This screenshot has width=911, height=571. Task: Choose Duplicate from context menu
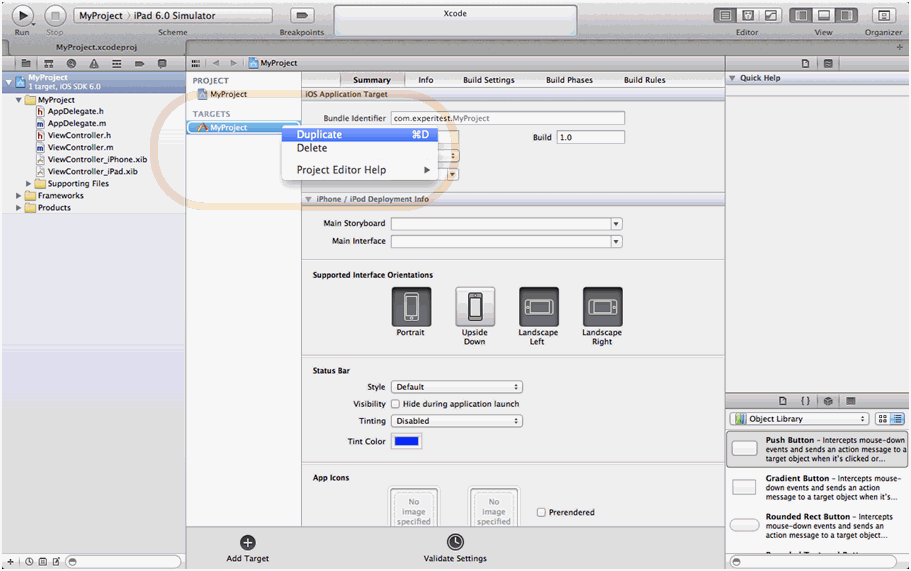tap(319, 134)
